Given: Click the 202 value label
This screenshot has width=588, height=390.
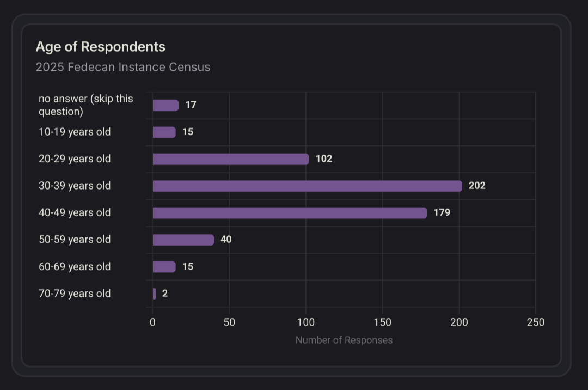Looking at the screenshot, I should click(x=477, y=186).
